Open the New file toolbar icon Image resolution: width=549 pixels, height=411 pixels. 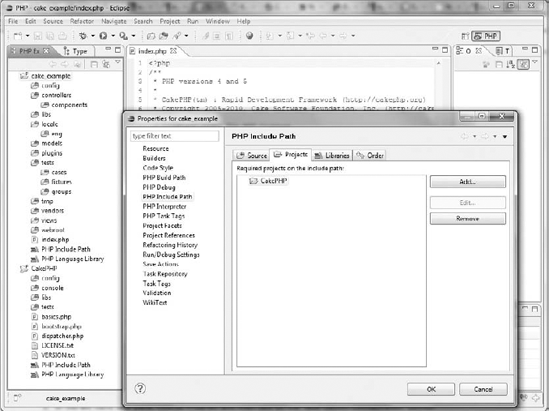tap(18, 36)
